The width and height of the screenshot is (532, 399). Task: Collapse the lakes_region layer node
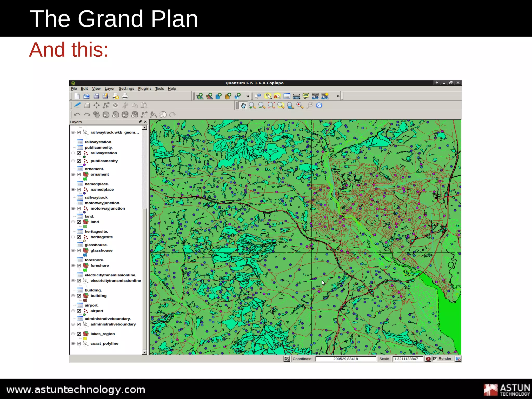click(73, 334)
